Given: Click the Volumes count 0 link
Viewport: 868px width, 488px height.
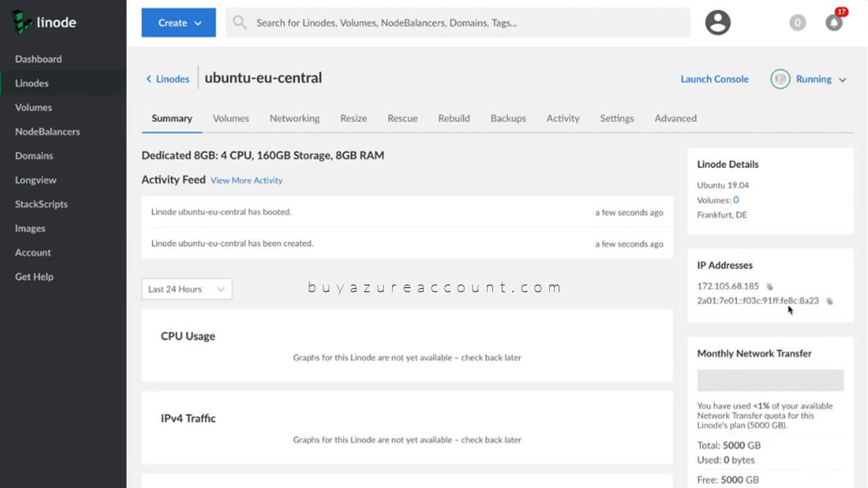Looking at the screenshot, I should [736, 200].
